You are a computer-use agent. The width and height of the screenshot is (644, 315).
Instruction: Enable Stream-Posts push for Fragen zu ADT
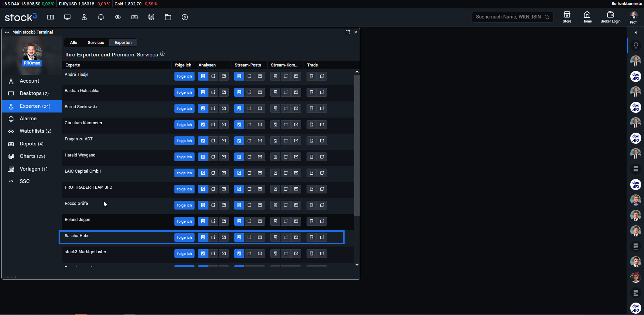[x=250, y=141]
